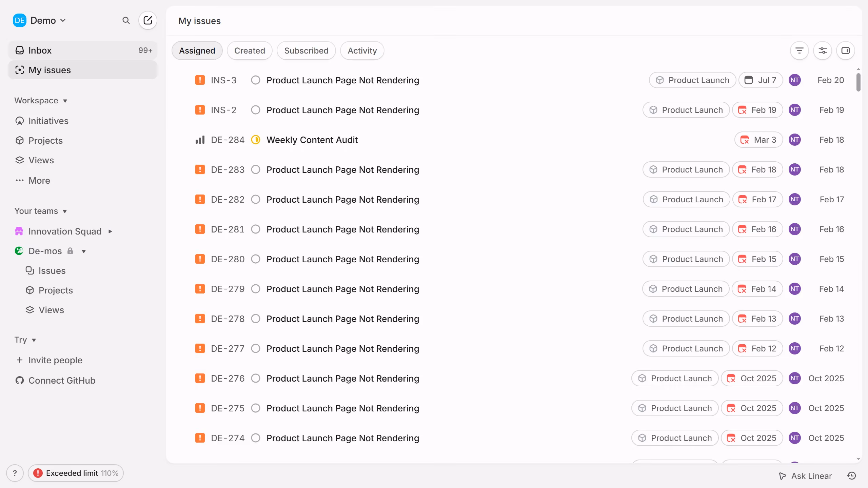Click the Exceeded limit 110% indicator
Viewport: 868px width, 488px height.
point(76,473)
